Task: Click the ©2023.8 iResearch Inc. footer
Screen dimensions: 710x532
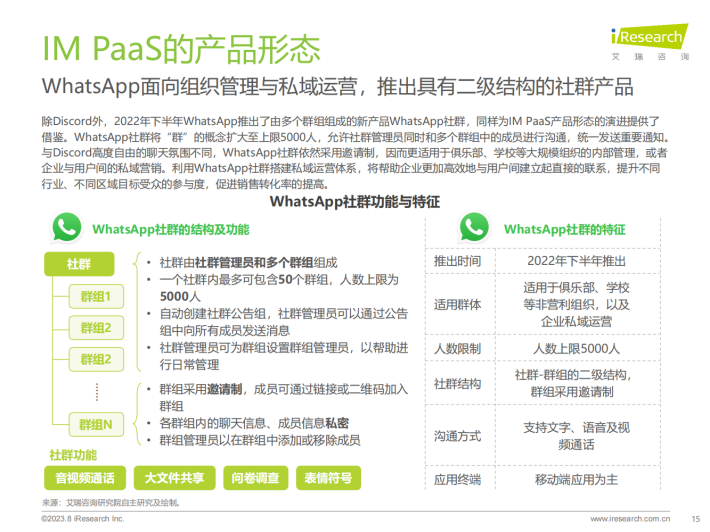Action: tap(82, 519)
